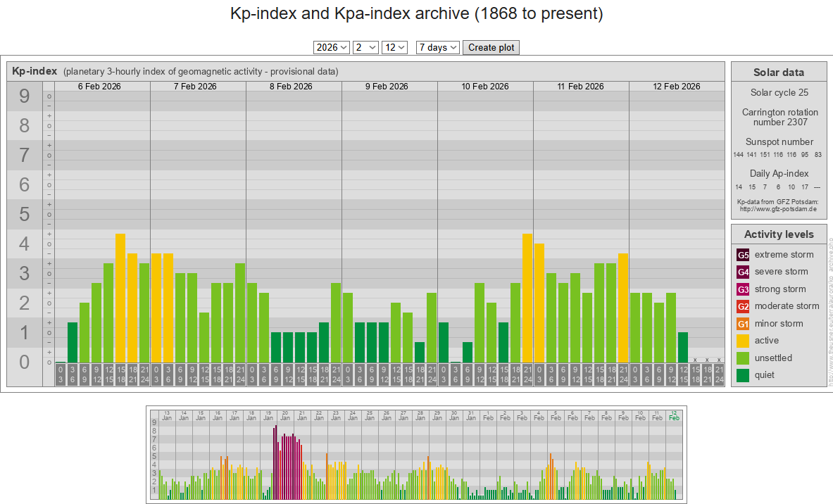833x504 pixels.
Task: Click the yellow active level swatch
Action: [743, 341]
